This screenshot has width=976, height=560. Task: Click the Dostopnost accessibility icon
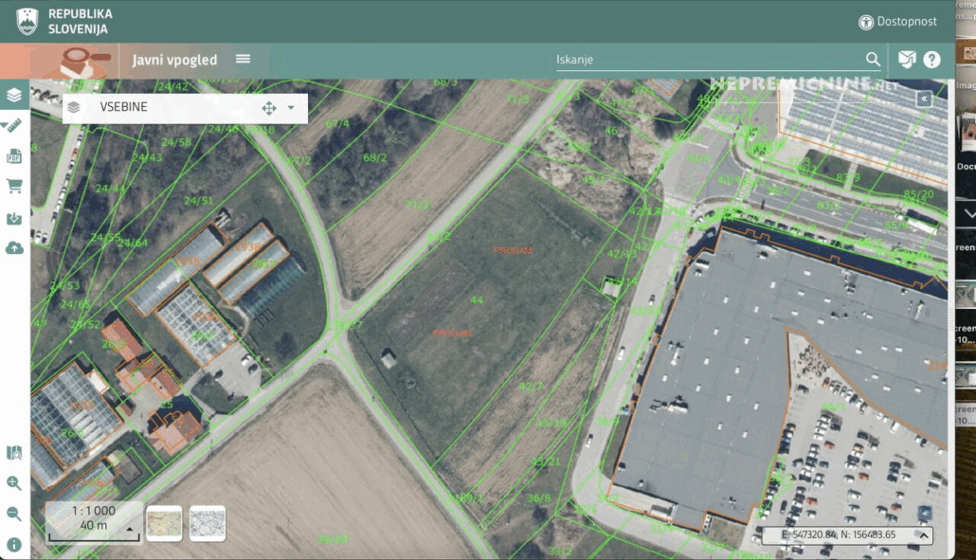click(866, 23)
